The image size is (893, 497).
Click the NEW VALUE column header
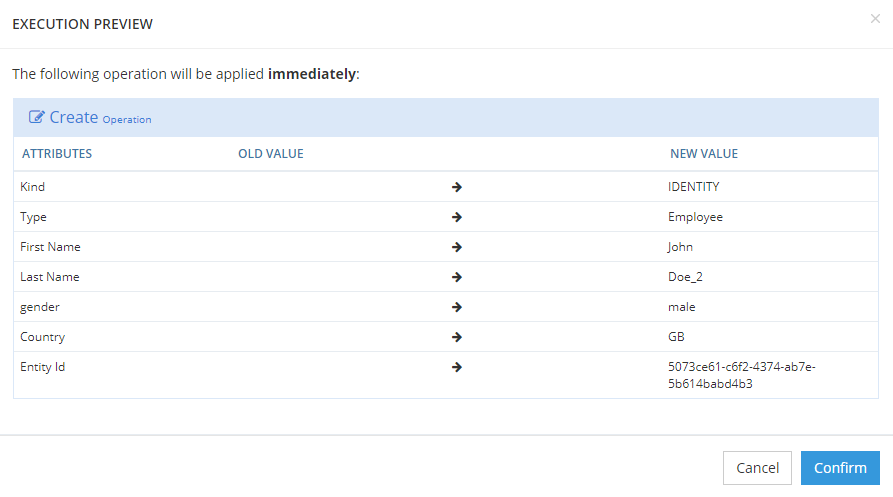point(703,154)
